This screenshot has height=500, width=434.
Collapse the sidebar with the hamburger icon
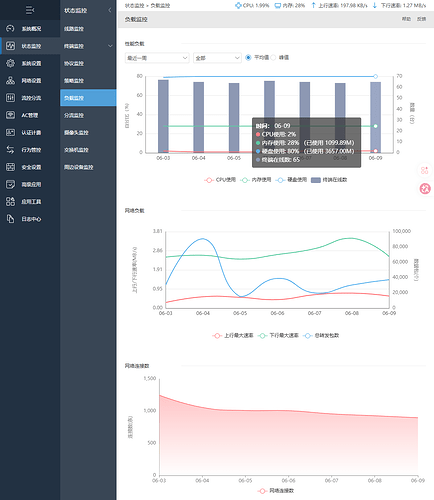(x=30, y=10)
